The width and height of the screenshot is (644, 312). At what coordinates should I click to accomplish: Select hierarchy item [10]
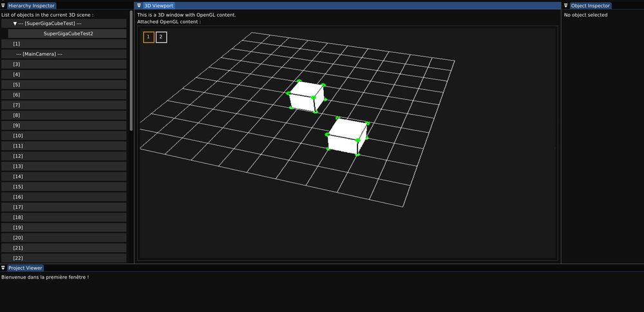click(x=64, y=135)
